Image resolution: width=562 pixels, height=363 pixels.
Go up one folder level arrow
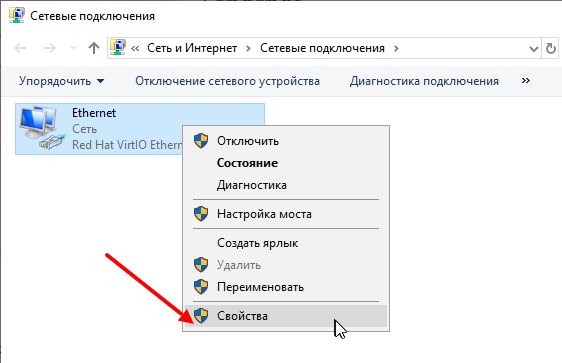tap(94, 48)
